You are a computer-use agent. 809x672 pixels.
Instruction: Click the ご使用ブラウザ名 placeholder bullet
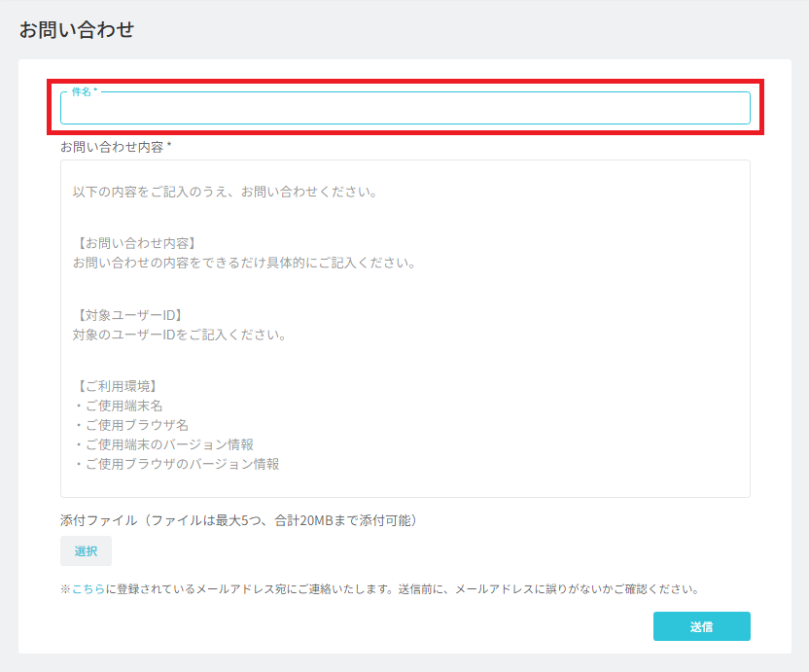click(130, 425)
